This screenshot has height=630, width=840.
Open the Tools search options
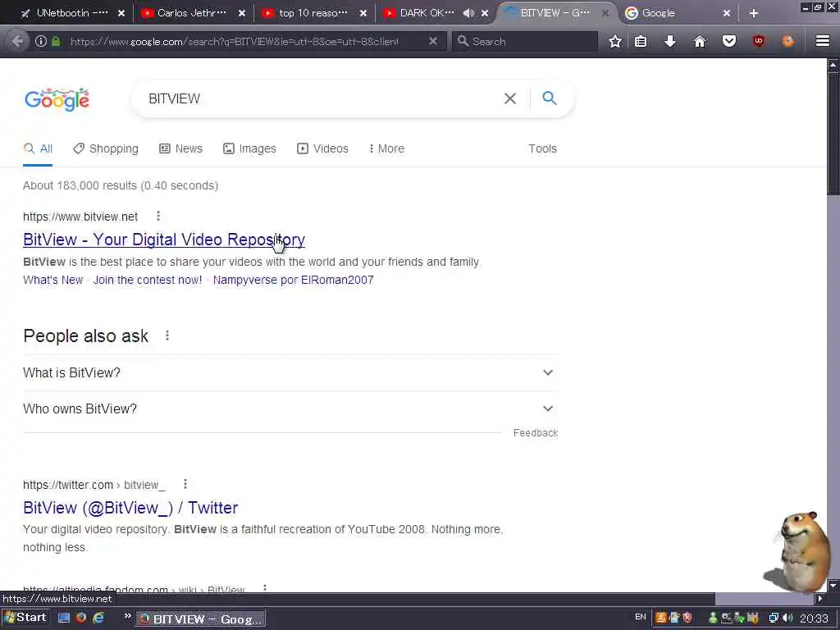tap(542, 149)
